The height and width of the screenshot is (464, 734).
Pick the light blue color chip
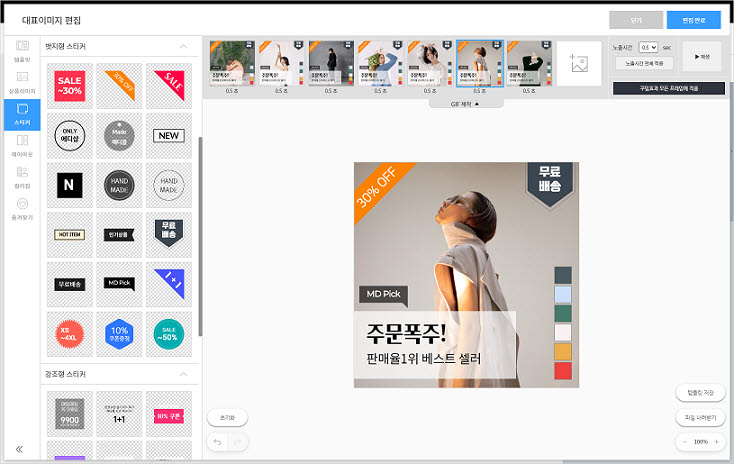[563, 295]
